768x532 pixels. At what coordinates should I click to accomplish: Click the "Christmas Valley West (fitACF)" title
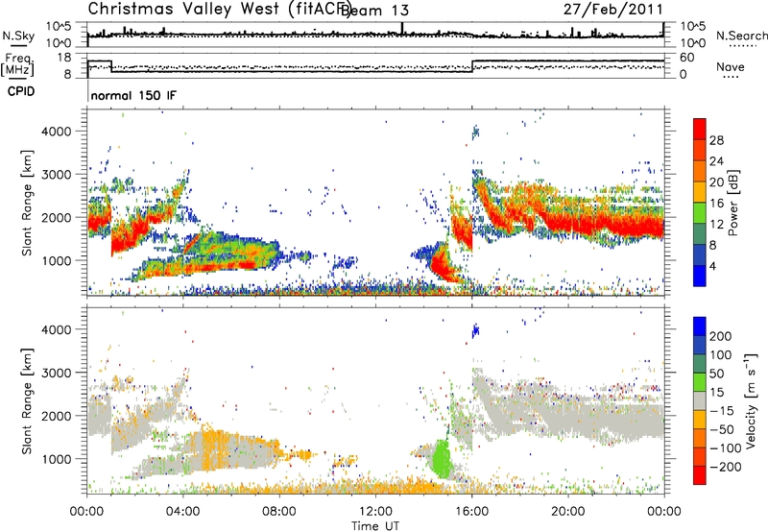(x=219, y=9)
